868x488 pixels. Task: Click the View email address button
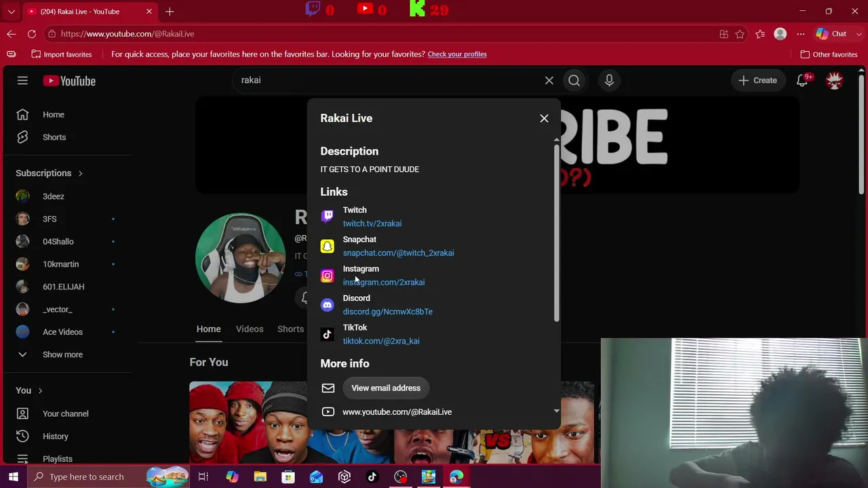[386, 388]
